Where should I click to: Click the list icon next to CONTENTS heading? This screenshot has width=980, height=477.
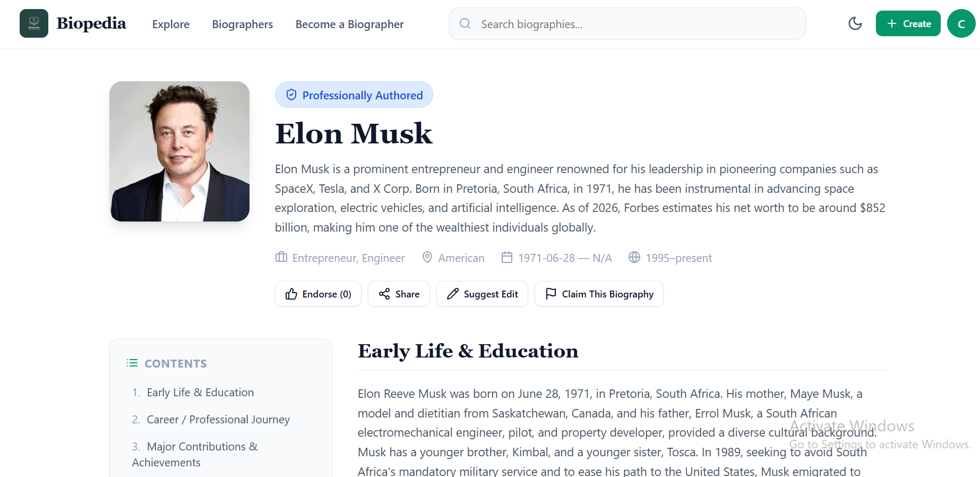tap(132, 363)
